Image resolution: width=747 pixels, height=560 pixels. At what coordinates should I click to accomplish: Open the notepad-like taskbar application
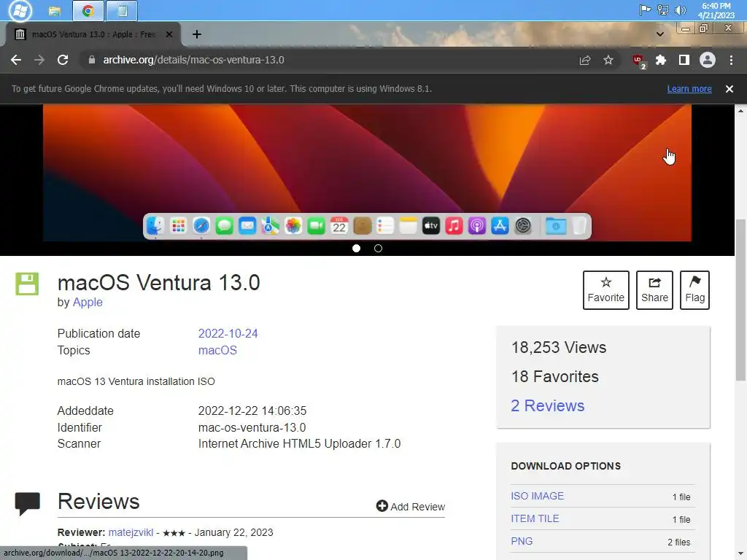(x=123, y=10)
